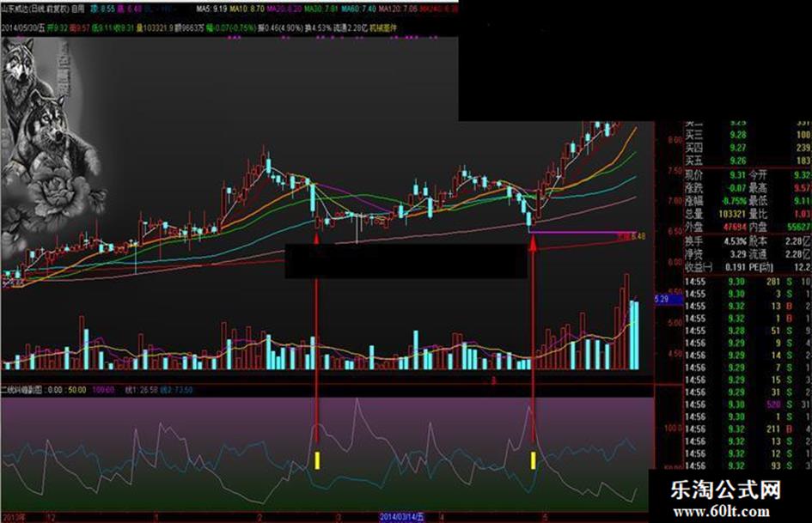Click the last tick row with volume 93
This screenshot has height=523, width=812.
[748, 465]
